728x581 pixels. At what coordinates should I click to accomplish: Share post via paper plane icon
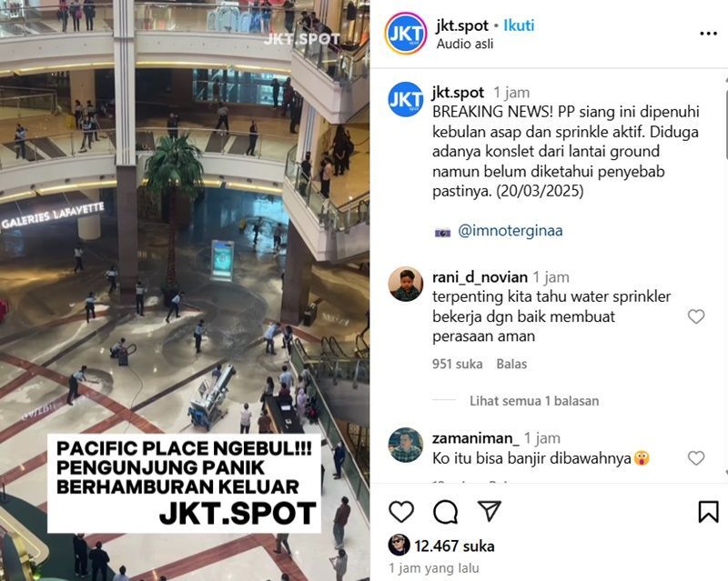point(490,511)
